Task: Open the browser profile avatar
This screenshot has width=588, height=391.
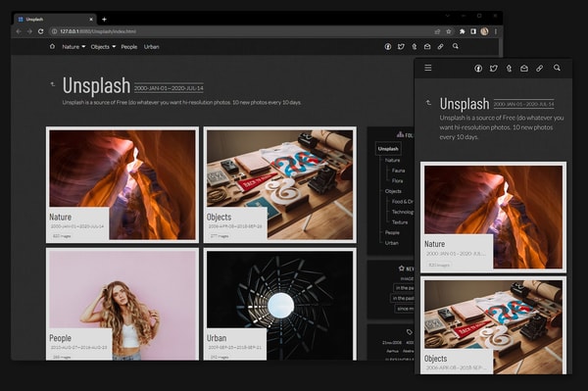Action: [x=484, y=31]
